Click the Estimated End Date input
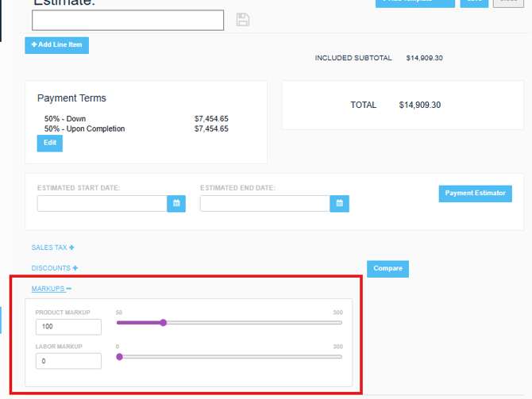Image resolution: width=532 pixels, height=399 pixels. [265, 203]
